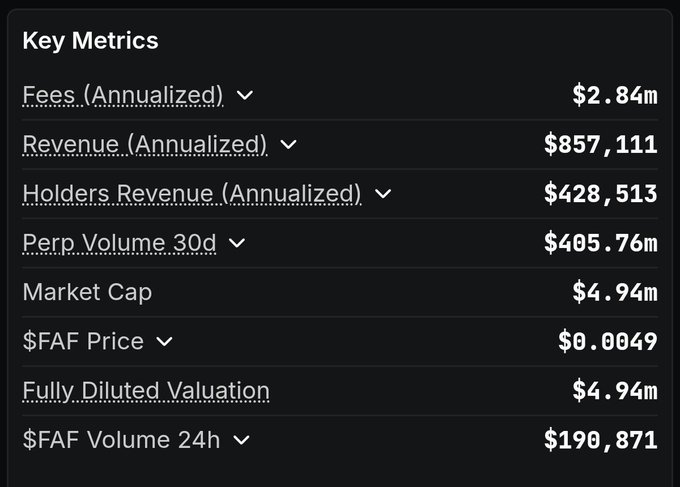Click the Fully Diluted Valuation label

coord(146,390)
